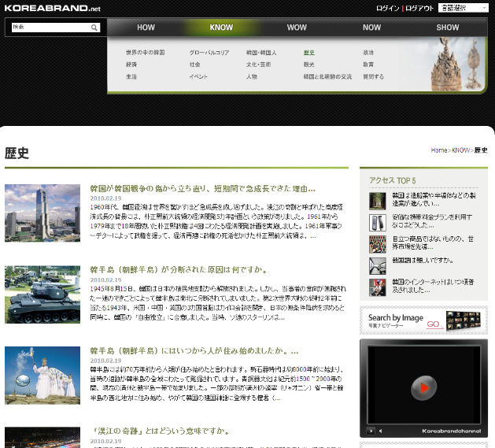This screenshot has height=448, width=495.
Task: Open TOP 5 link 韓国は造船業や半導体
Action: coord(434,199)
